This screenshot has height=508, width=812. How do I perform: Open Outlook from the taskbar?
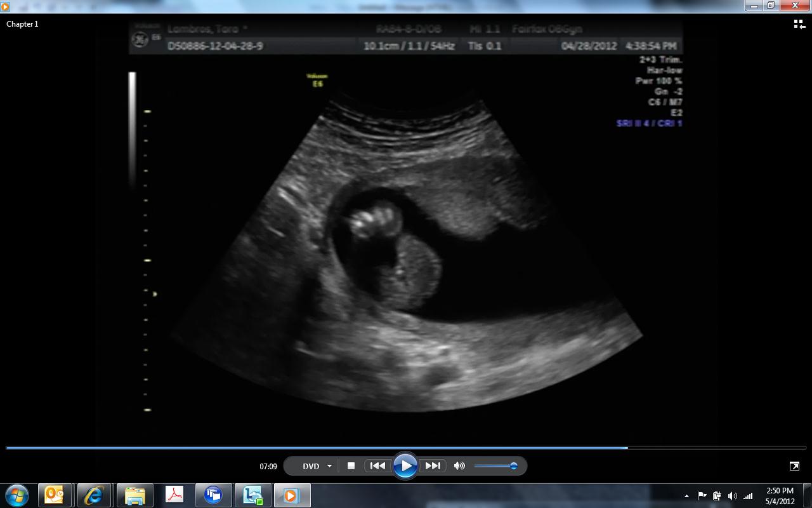[55, 495]
